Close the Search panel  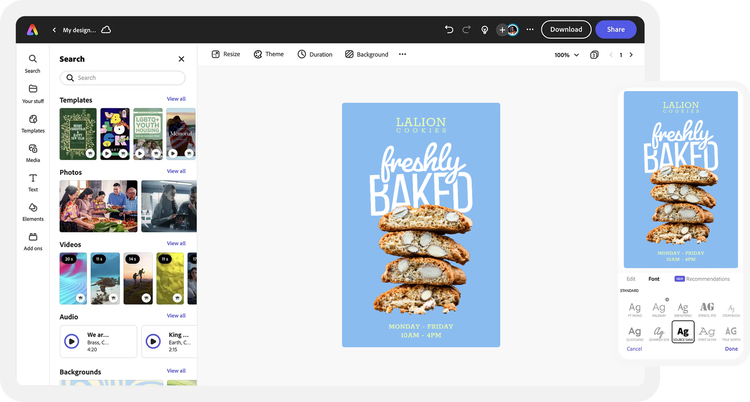(181, 59)
